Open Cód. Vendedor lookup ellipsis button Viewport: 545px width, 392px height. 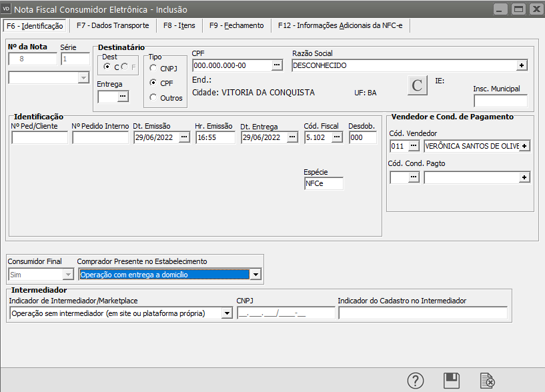[x=414, y=145]
